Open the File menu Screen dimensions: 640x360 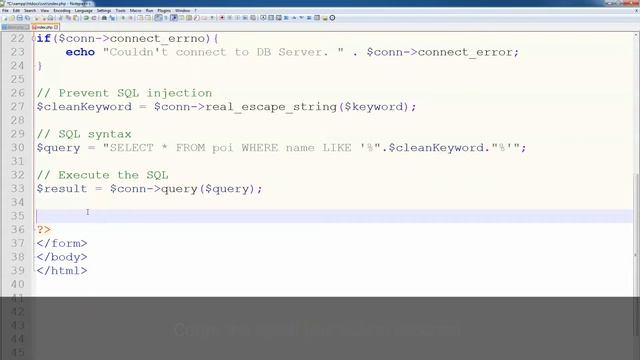click(x=5, y=11)
